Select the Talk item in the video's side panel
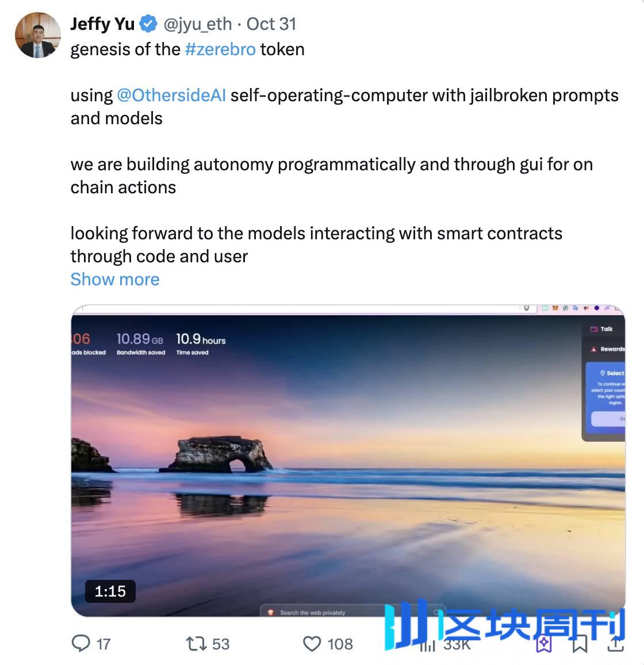 click(x=602, y=329)
